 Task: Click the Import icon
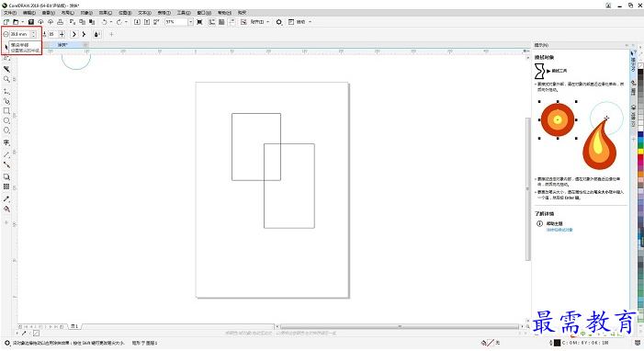click(x=137, y=22)
